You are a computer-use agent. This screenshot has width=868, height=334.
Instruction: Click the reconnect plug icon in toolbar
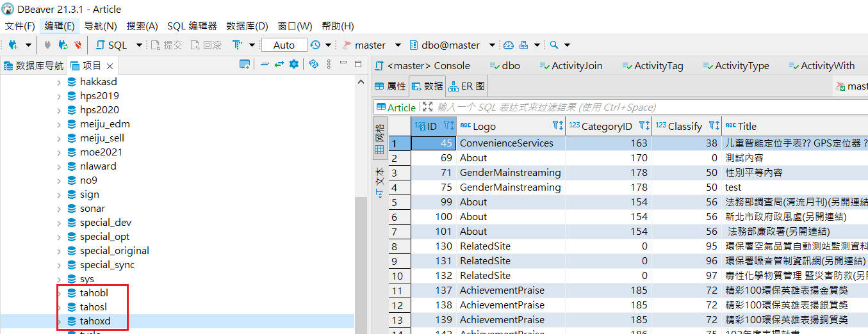coord(63,45)
